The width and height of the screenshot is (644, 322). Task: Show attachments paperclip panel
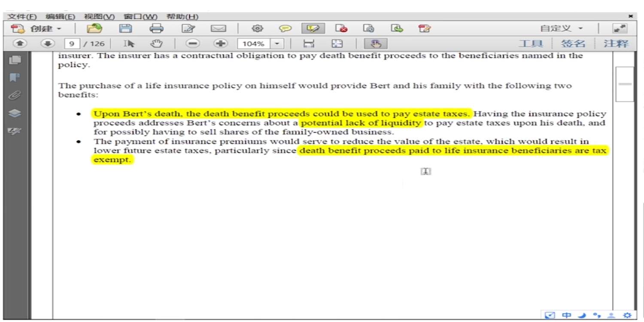[15, 95]
